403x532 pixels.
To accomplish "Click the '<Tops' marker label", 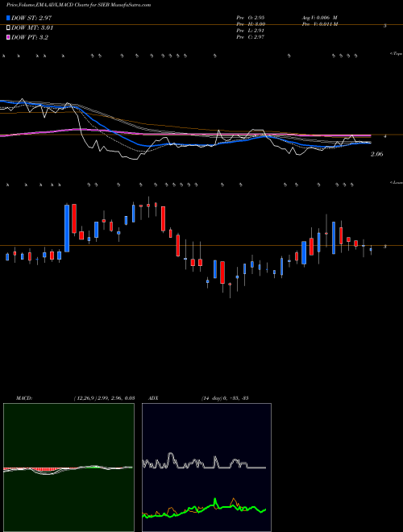I will [396, 54].
